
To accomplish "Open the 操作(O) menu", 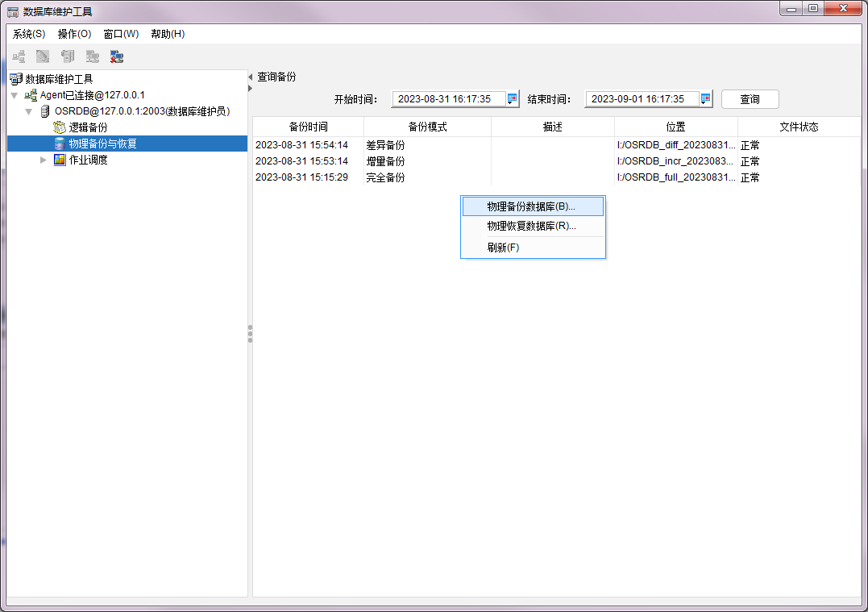I will [74, 34].
